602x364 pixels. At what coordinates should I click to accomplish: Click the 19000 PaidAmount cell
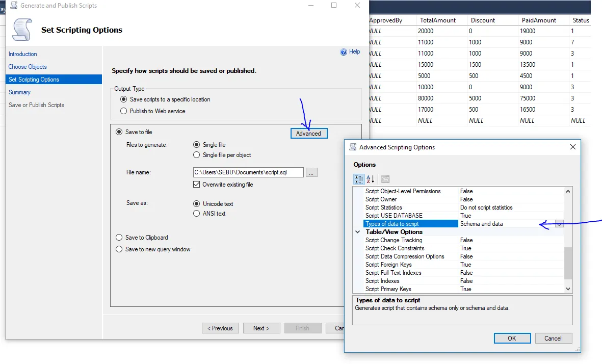[543, 31]
